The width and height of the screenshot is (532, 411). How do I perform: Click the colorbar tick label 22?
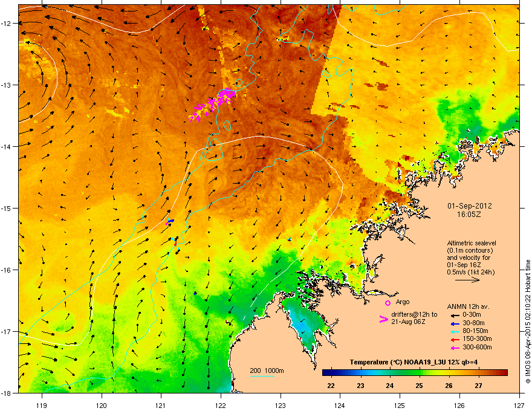tap(331, 386)
